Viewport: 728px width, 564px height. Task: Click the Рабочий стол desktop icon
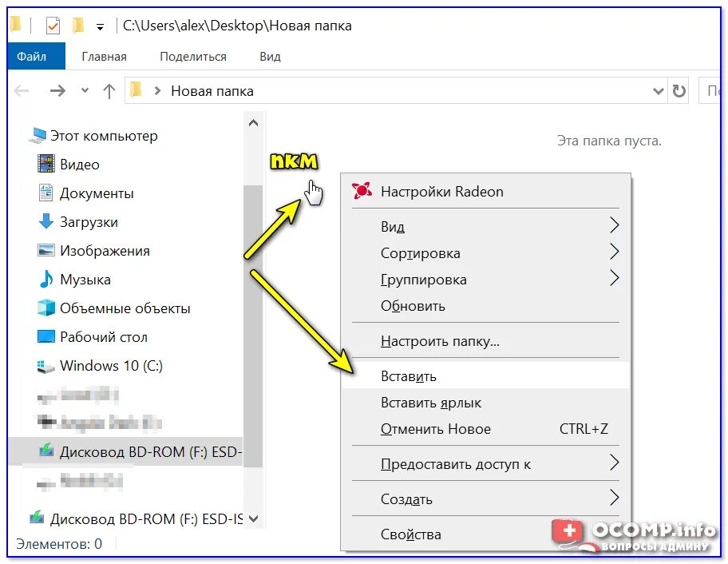coord(46,336)
